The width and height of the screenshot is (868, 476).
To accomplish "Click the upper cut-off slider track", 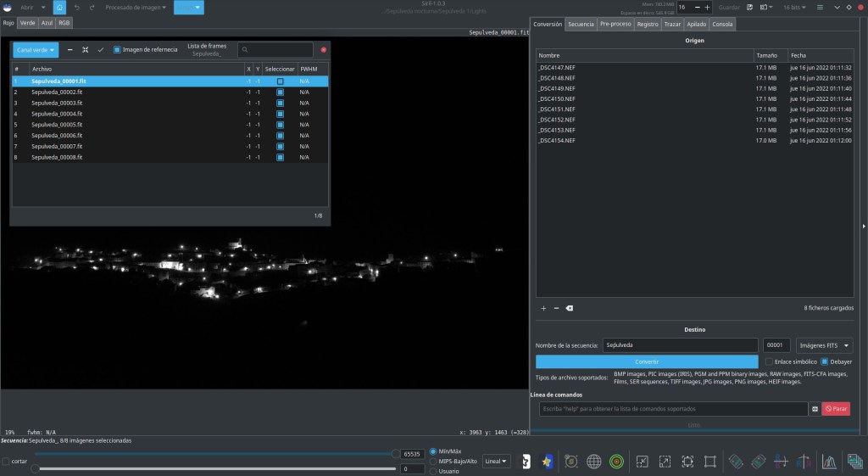I will 212,454.
